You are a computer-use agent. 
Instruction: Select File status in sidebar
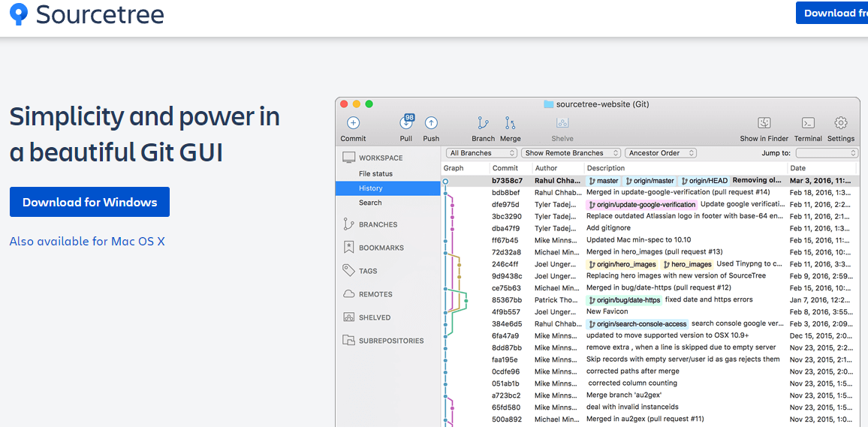coord(375,173)
